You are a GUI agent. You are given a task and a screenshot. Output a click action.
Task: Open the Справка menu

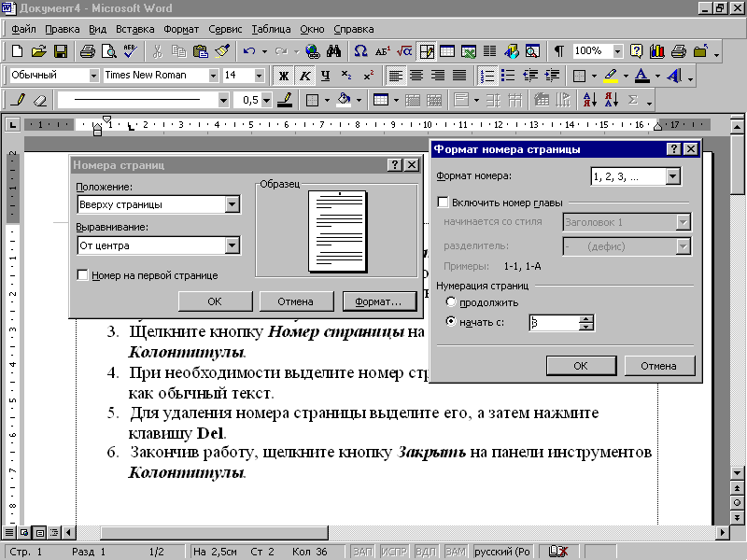tap(354, 29)
